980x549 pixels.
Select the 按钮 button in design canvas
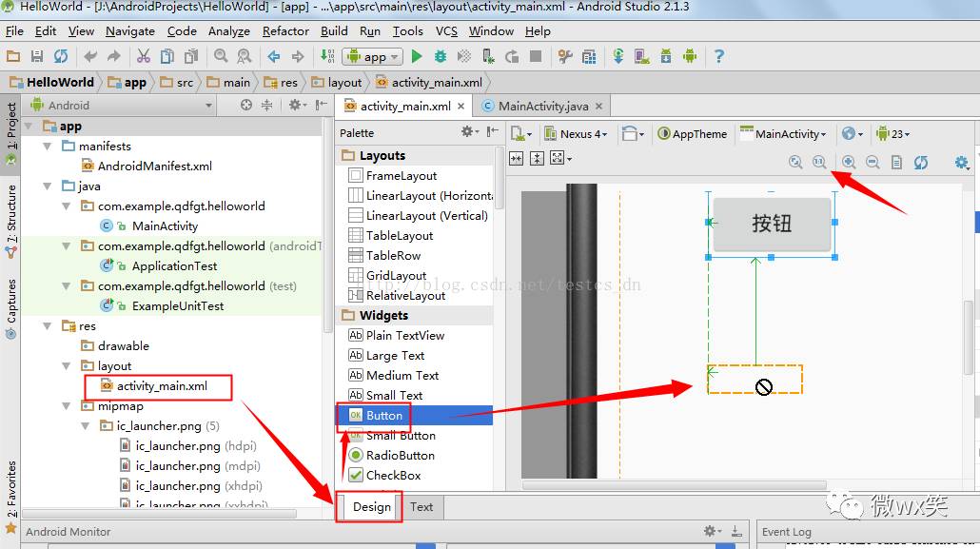coord(772,224)
